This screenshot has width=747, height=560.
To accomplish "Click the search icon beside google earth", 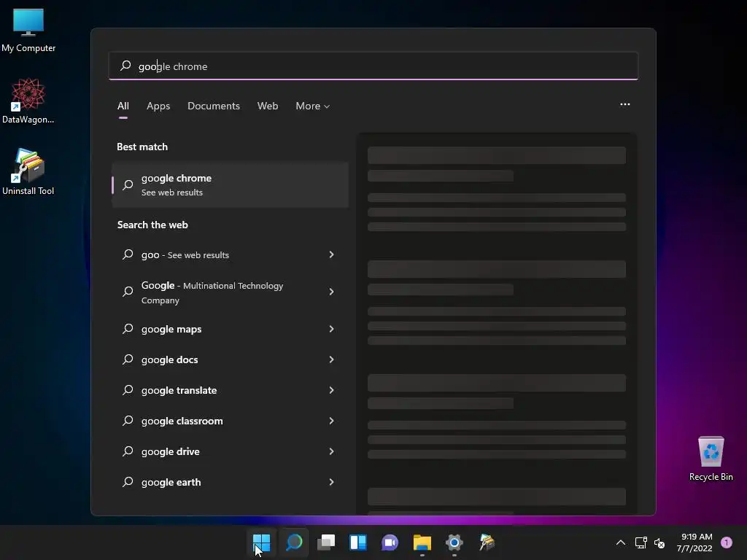I will (128, 482).
